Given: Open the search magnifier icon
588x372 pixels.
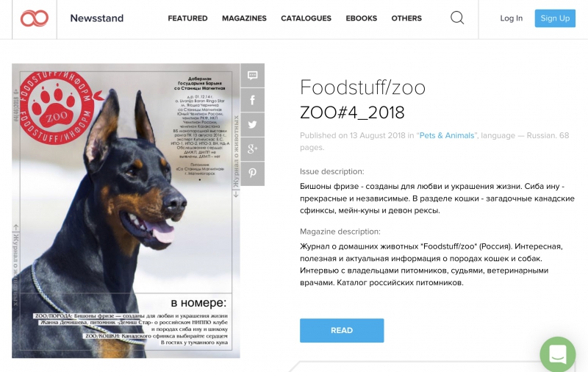Looking at the screenshot, I should tap(457, 18).
